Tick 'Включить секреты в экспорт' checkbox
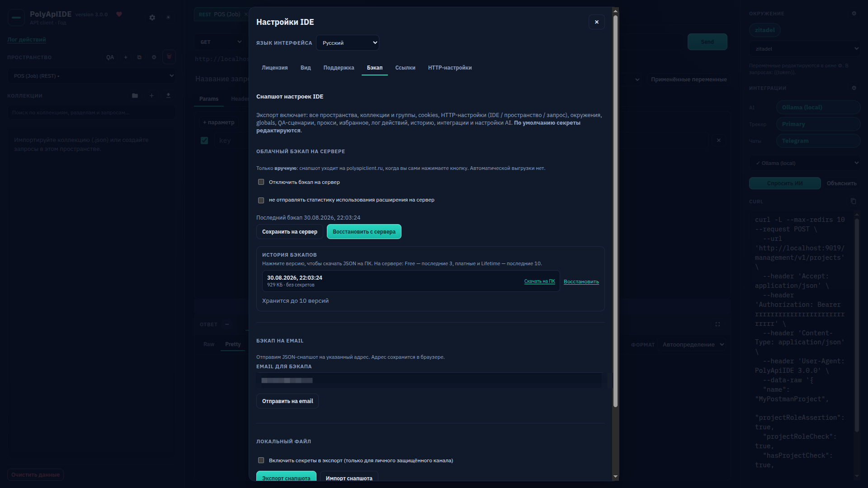 pyautogui.click(x=261, y=460)
